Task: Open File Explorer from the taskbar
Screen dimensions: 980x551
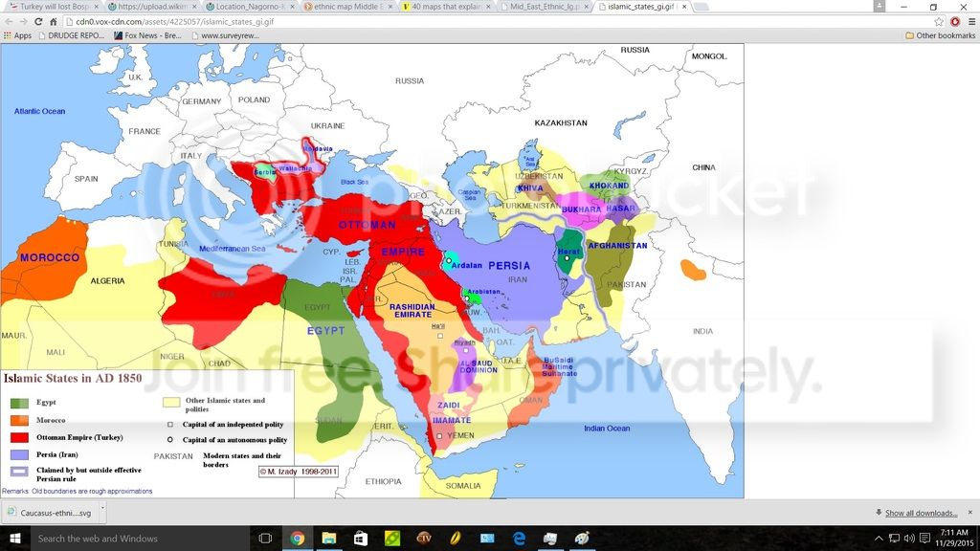Action: pos(329,538)
